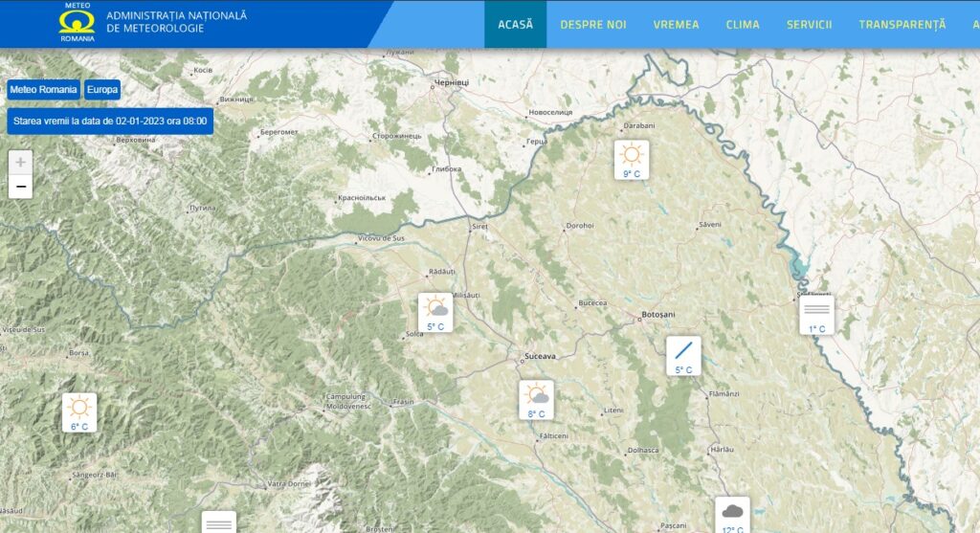Image resolution: width=980 pixels, height=533 pixels.
Task: Open the sunny 6°C marker near Borșa
Action: click(x=79, y=411)
